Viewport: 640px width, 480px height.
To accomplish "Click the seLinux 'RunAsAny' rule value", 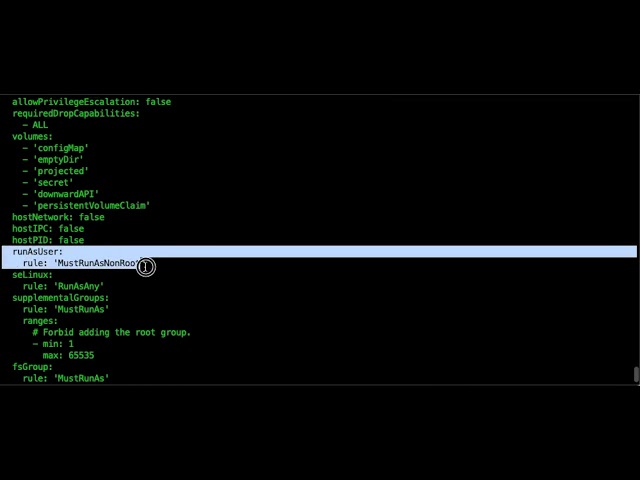I will coord(79,286).
